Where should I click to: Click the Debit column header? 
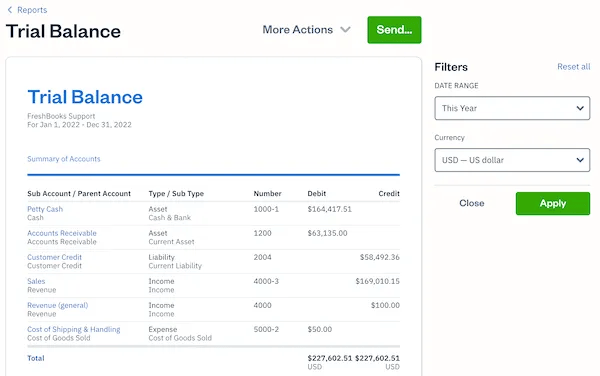316,194
